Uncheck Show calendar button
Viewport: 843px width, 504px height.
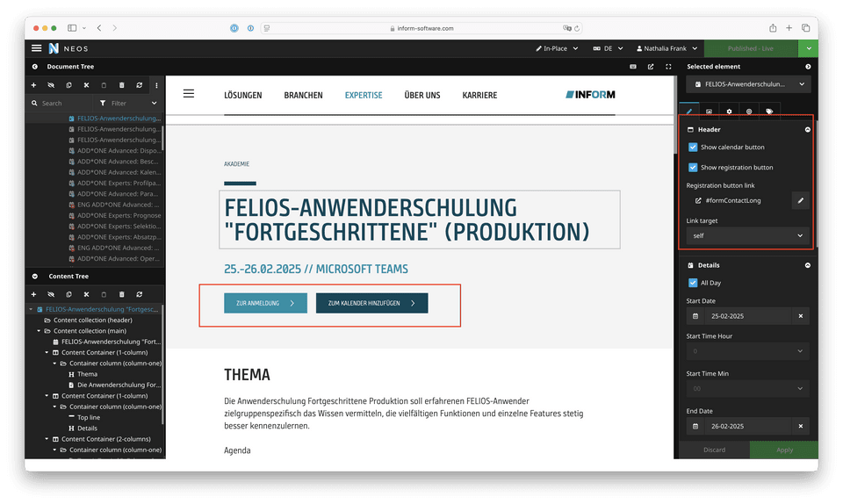pos(693,148)
